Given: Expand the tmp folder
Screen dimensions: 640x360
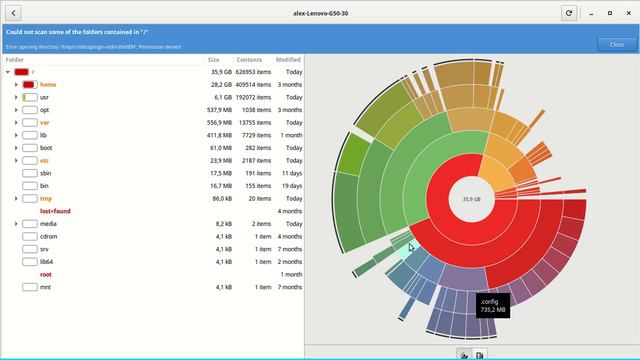Looking at the screenshot, I should pos(16,198).
